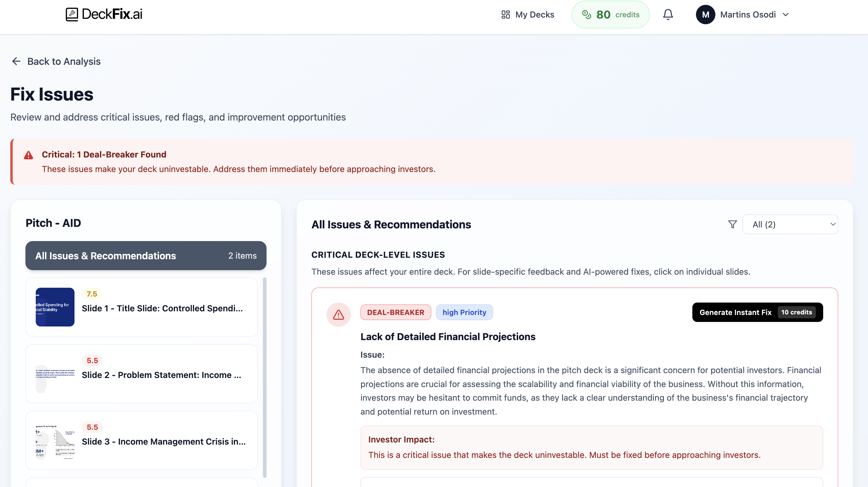Viewport: 868px width, 487px height.
Task: Click the My Decks grid icon
Action: (506, 15)
